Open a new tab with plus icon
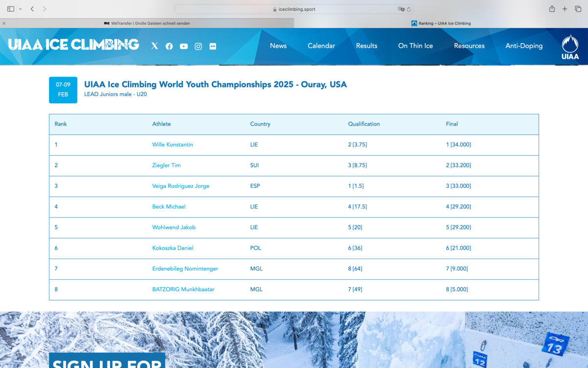Image resolution: width=588 pixels, height=368 pixels. 565,9
